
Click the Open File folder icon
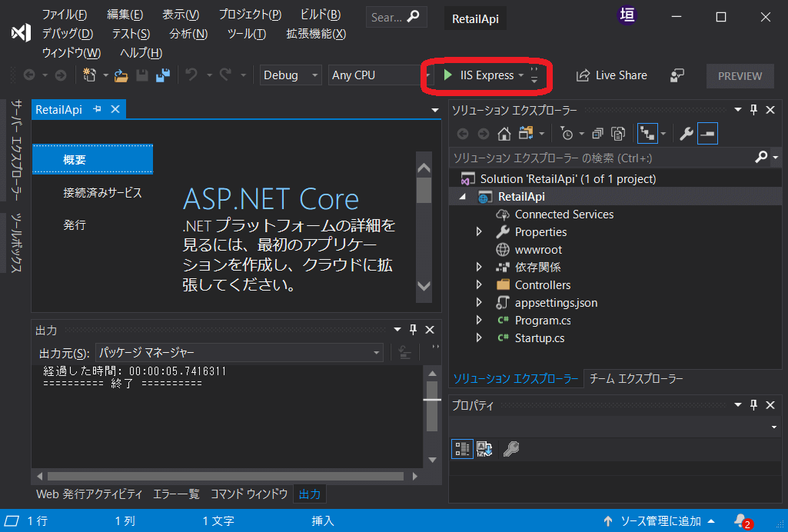point(121,75)
